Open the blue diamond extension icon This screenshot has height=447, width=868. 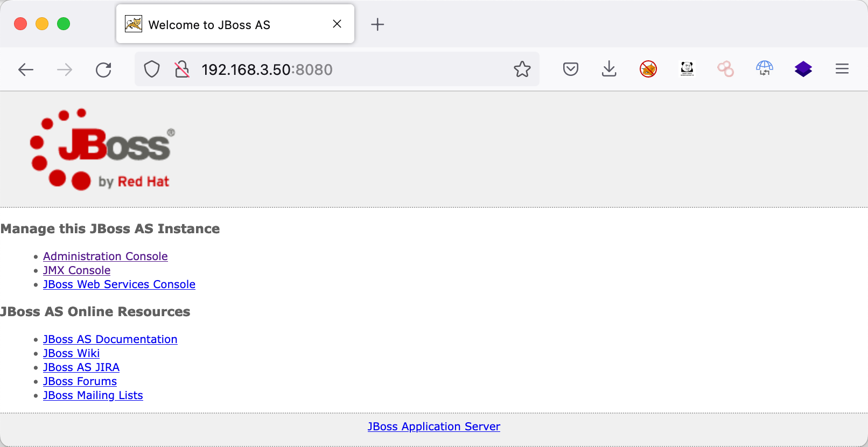[x=803, y=69]
